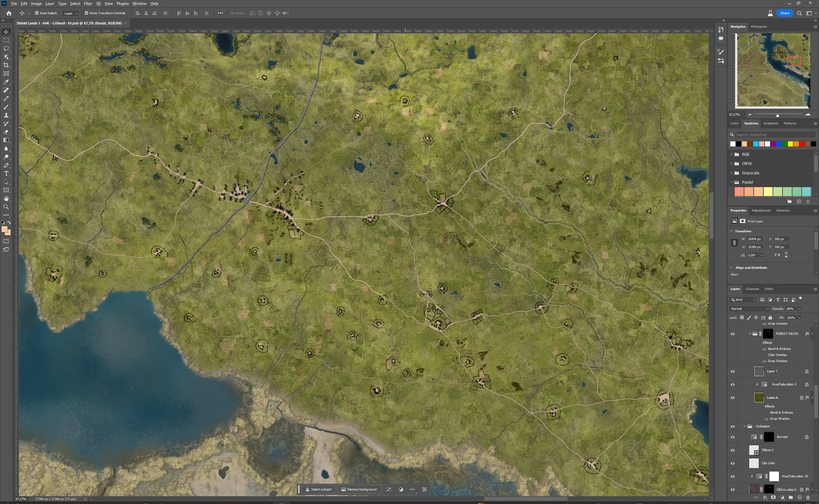Click add layer style fx icon
This screenshot has width=819, height=504.
click(765, 498)
